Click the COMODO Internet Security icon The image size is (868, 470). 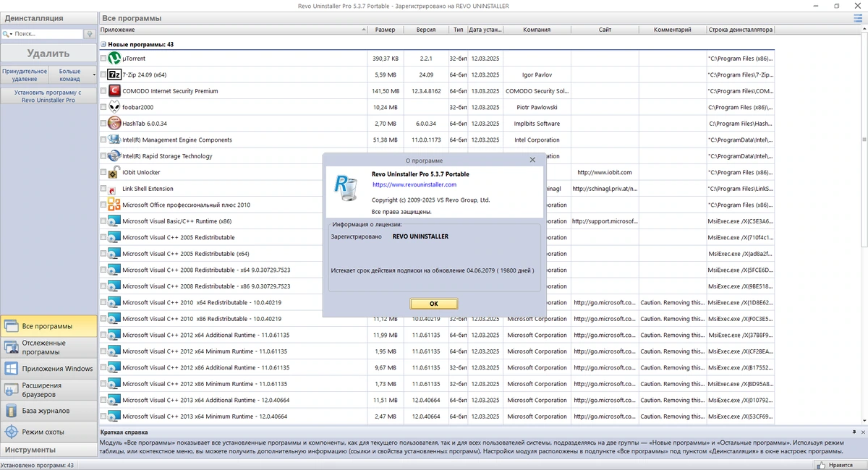pos(114,91)
